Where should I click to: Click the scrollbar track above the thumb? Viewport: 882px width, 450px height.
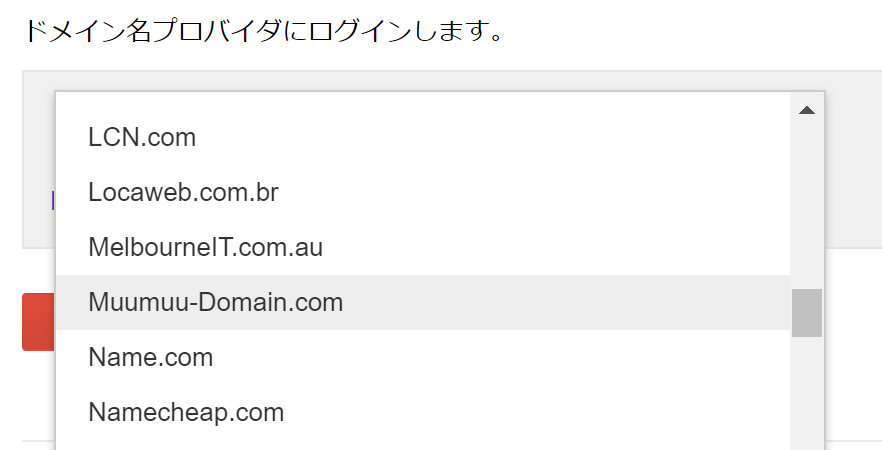(807, 200)
